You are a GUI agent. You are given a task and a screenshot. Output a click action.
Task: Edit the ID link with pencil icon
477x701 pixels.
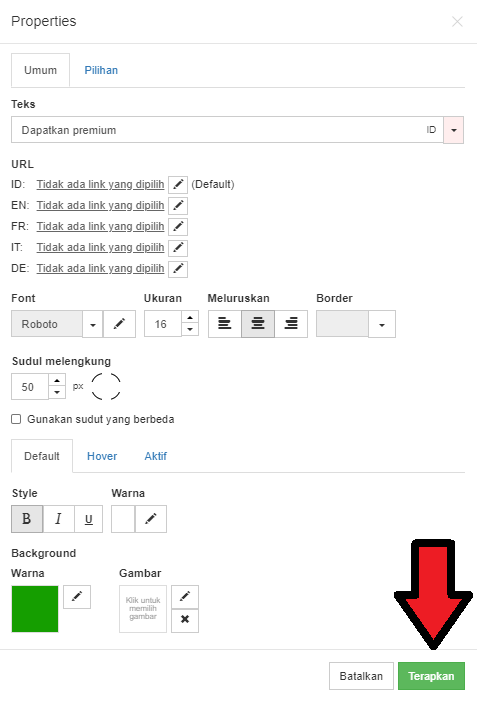[x=178, y=185]
